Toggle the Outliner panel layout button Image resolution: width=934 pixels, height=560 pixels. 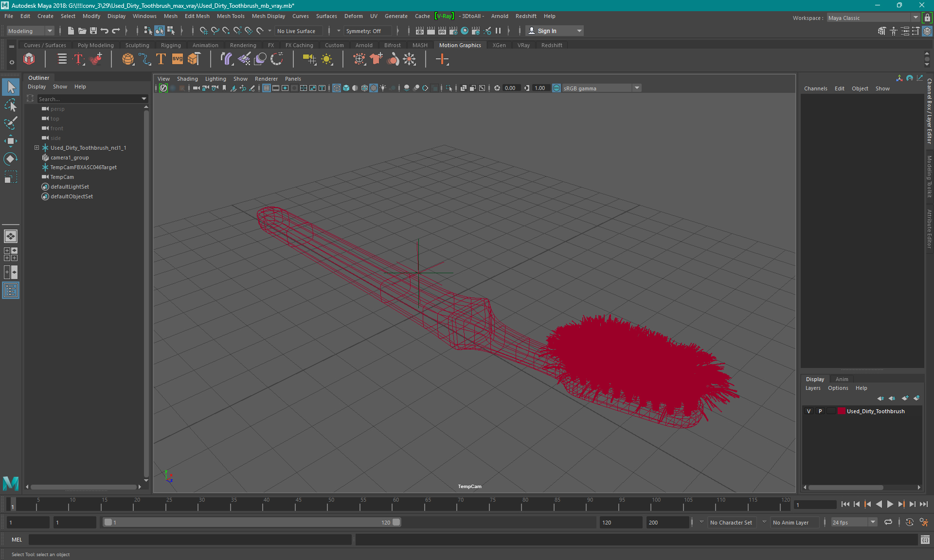point(11,291)
